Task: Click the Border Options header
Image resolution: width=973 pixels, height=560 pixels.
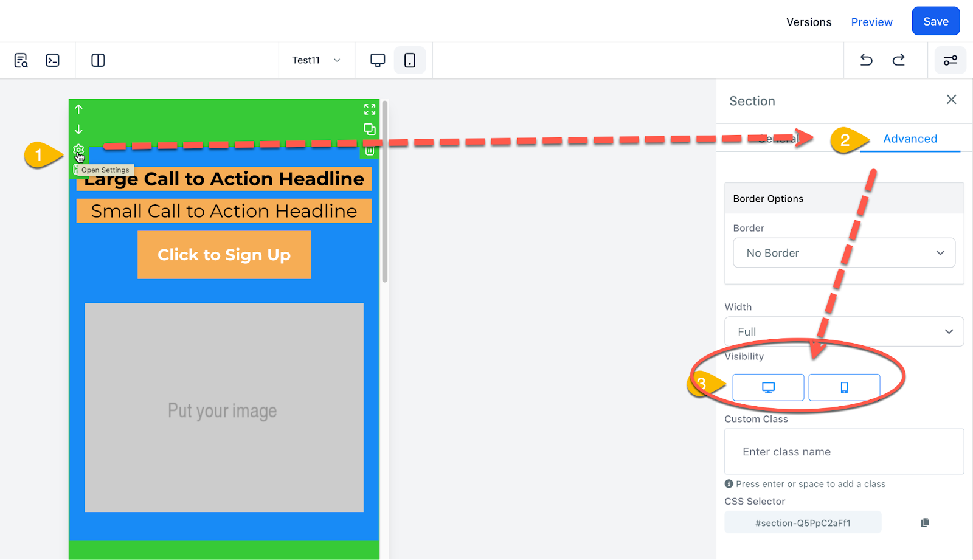Action: click(x=844, y=198)
